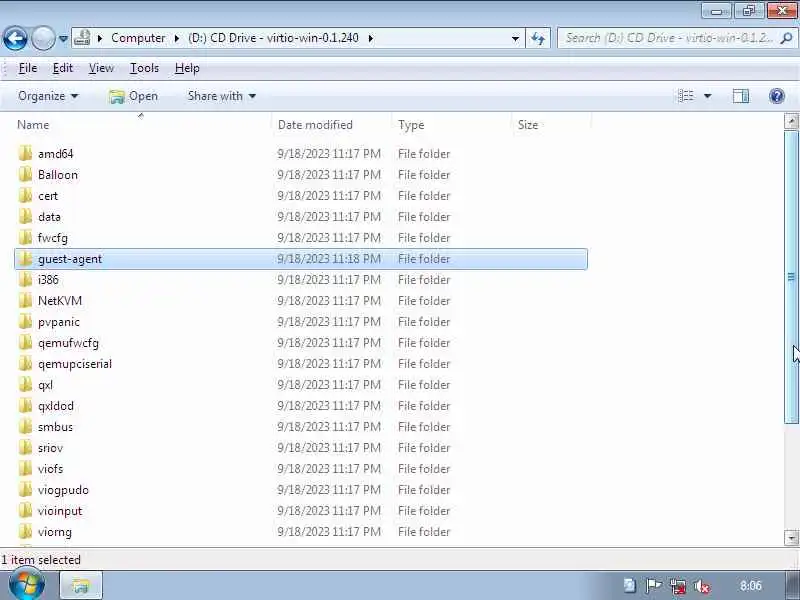Click the viorng folder name
Screen dimensions: 800x600
[x=55, y=532]
